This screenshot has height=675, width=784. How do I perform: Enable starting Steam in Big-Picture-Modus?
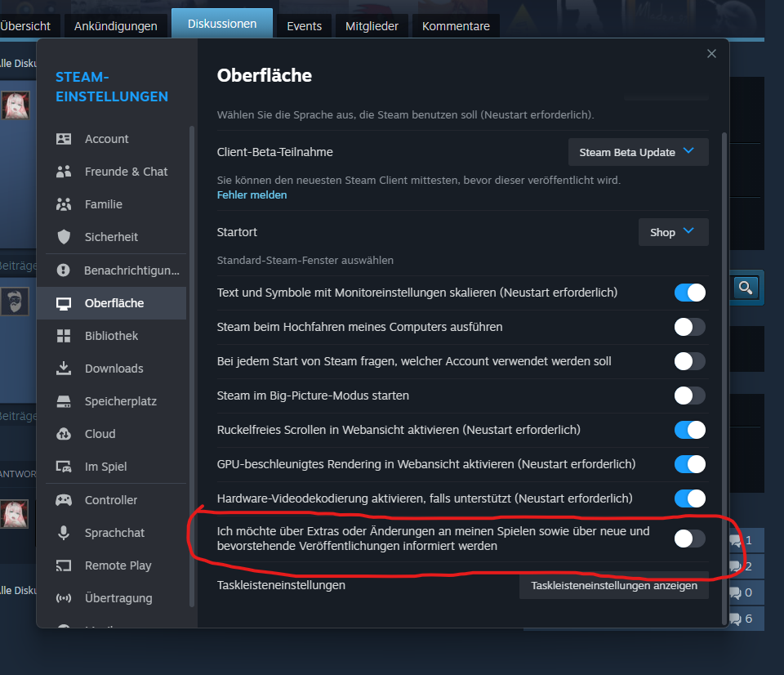pos(690,396)
